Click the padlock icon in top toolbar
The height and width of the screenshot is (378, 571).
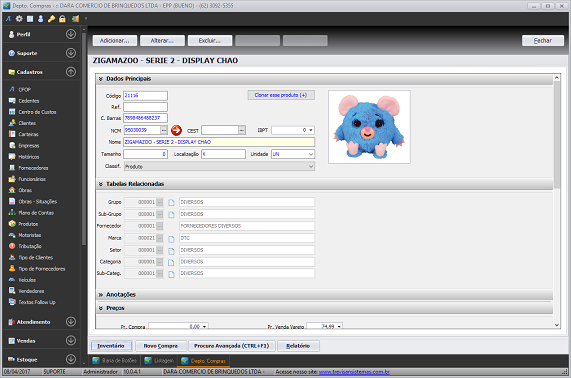(x=62, y=19)
